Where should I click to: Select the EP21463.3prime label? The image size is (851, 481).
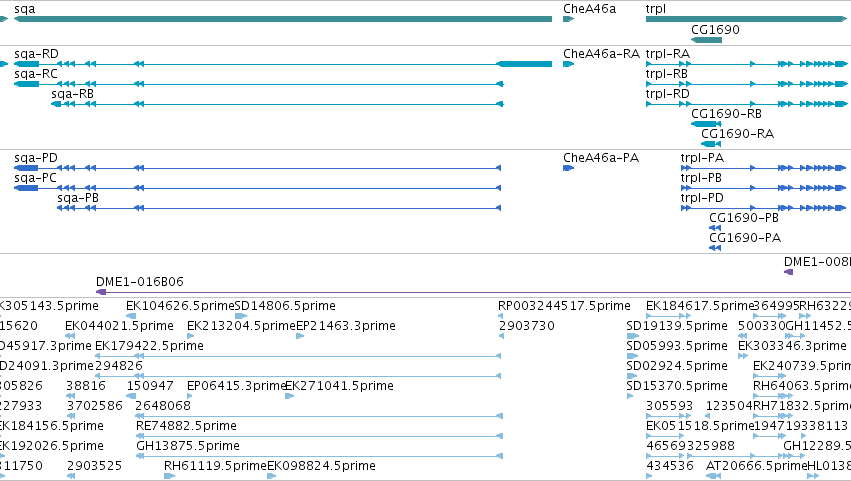tap(346, 326)
